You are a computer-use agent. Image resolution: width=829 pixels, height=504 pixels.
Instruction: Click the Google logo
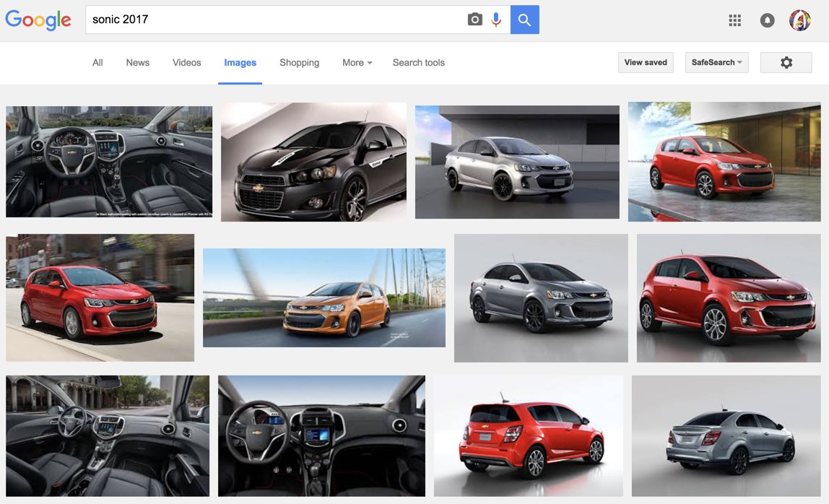[x=38, y=20]
